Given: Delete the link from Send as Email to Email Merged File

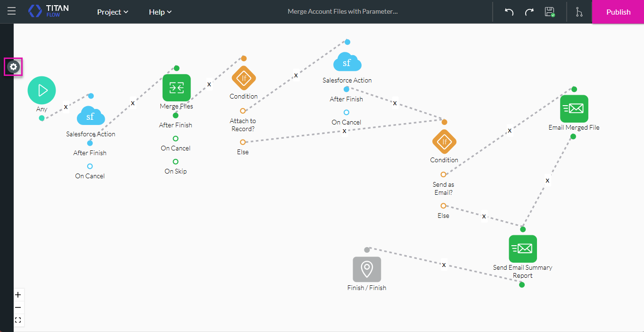Looking at the screenshot, I should [509, 131].
